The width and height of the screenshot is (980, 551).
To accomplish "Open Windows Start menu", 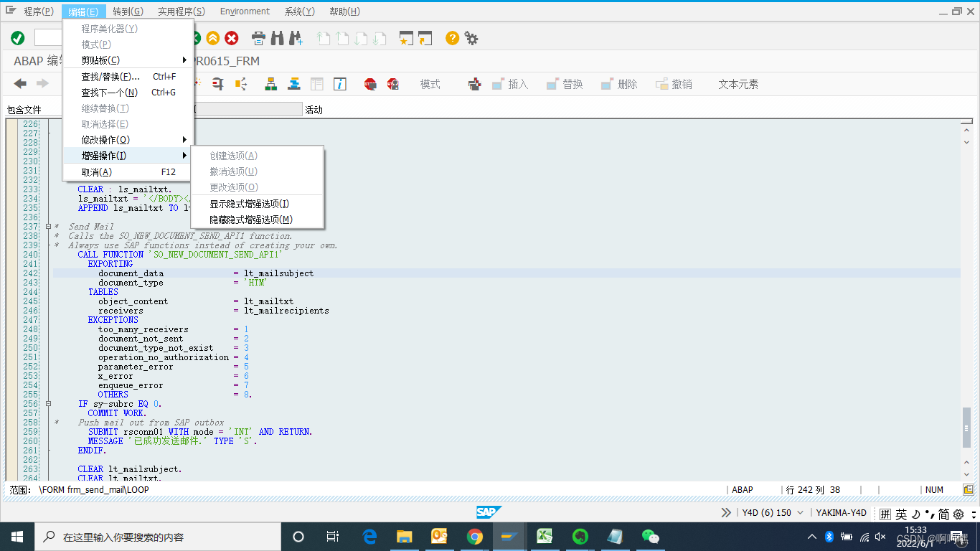I will [x=17, y=537].
